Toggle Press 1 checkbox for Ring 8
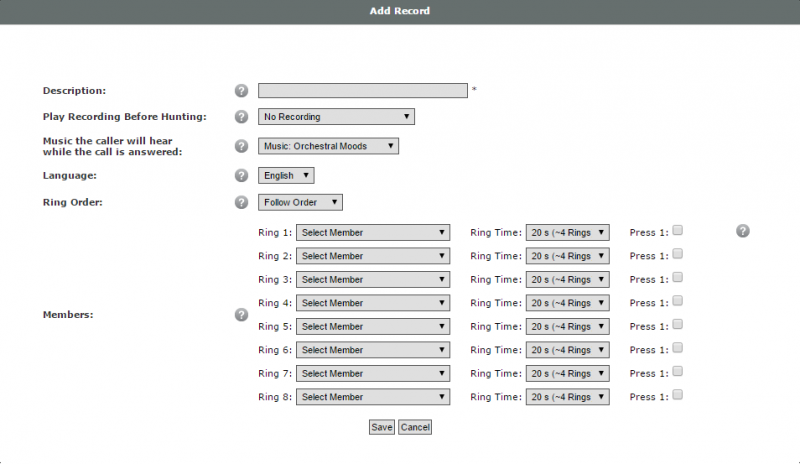800x464 pixels. 678,395
